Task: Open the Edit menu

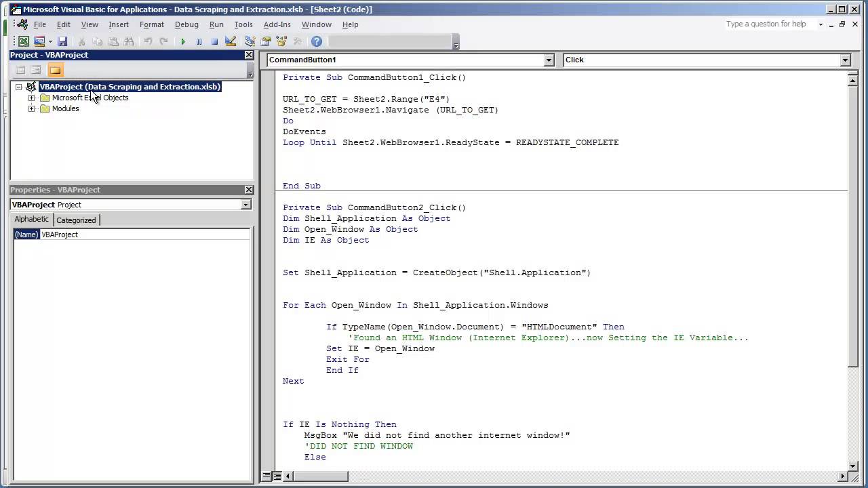Action: click(x=63, y=24)
